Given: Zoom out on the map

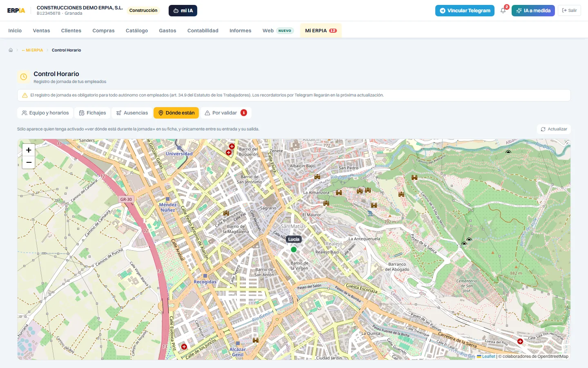Looking at the screenshot, I should pos(29,162).
